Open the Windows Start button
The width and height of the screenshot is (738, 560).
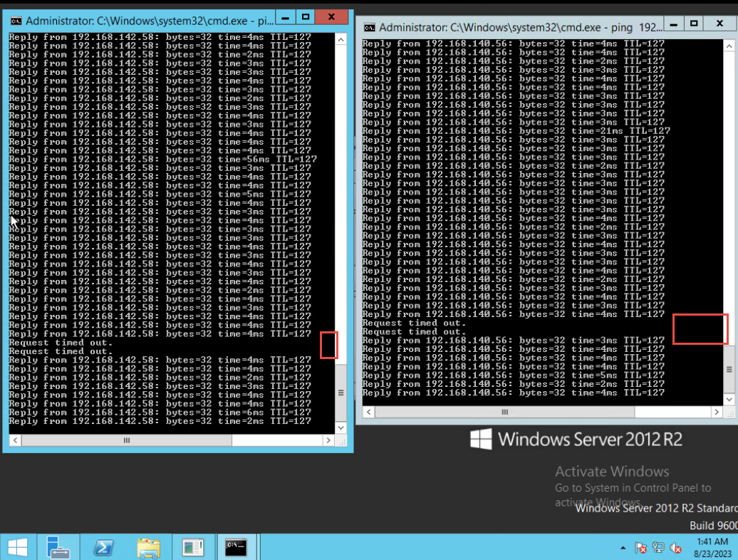(x=17, y=546)
